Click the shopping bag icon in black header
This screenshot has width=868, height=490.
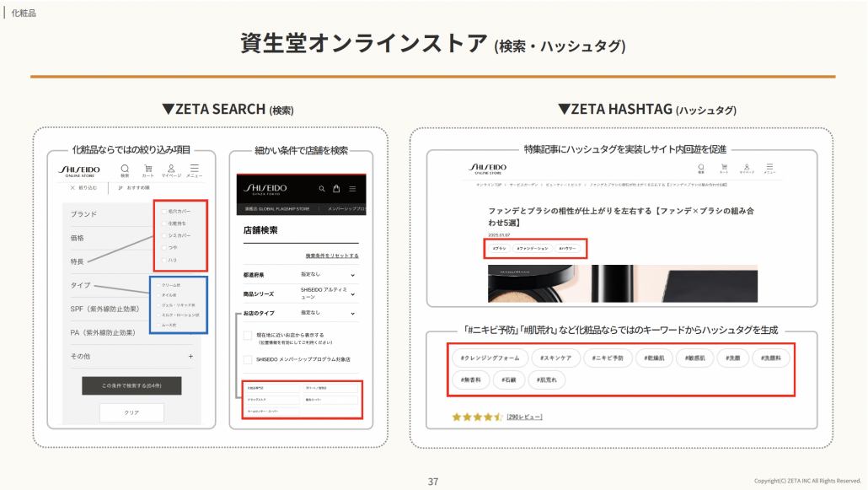coord(337,189)
